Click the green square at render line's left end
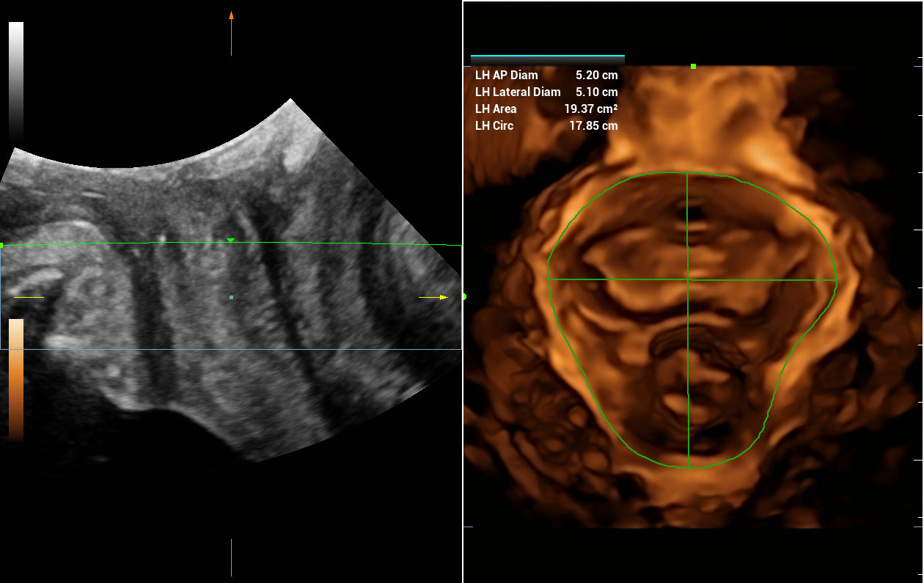 pos(2,245)
